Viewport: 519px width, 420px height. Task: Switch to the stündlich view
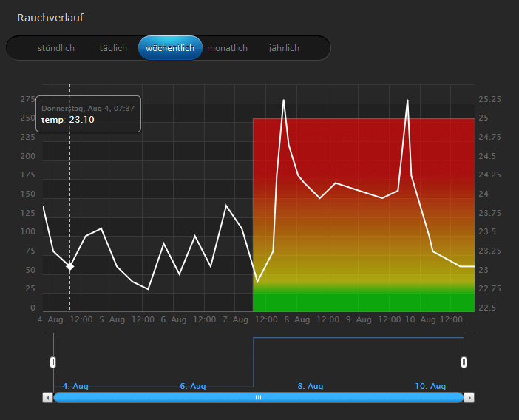pos(56,48)
